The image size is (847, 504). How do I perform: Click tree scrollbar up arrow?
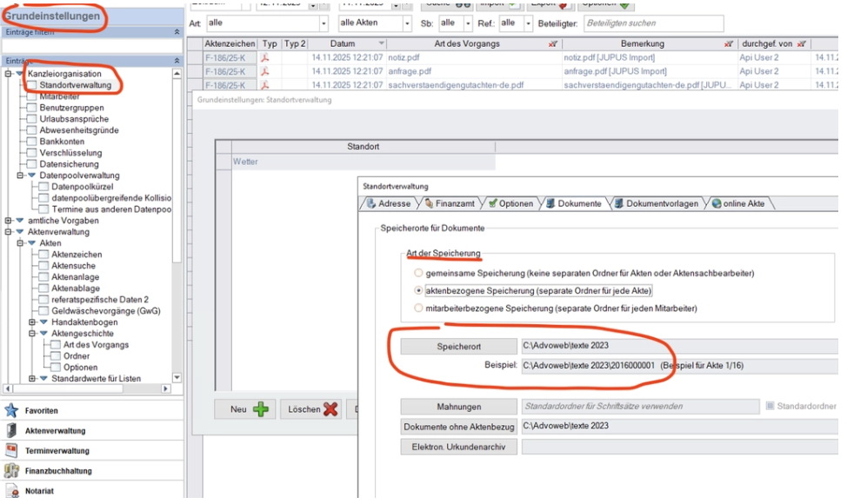[177, 73]
